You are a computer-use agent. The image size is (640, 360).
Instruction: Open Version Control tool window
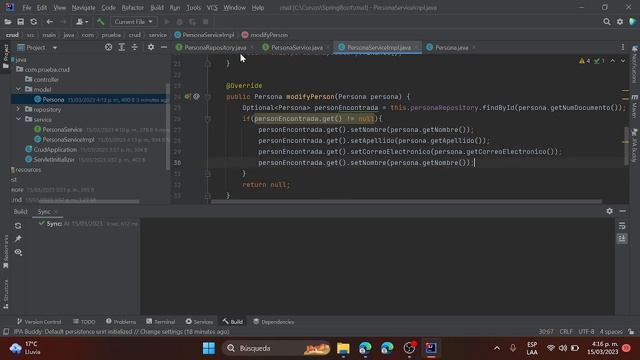39,322
